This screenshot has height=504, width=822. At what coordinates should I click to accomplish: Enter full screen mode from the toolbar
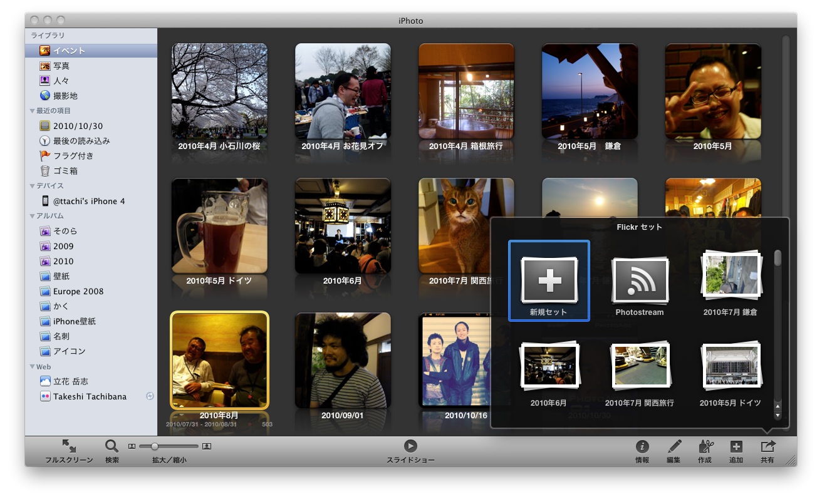click(69, 447)
